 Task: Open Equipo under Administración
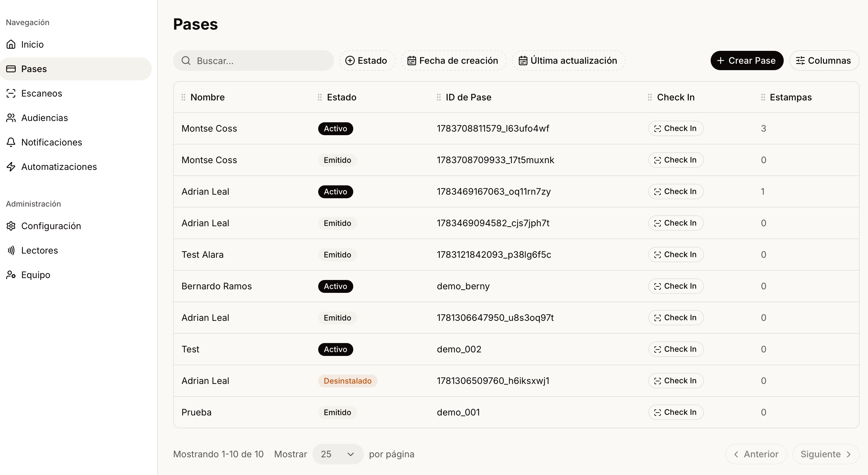(76, 275)
